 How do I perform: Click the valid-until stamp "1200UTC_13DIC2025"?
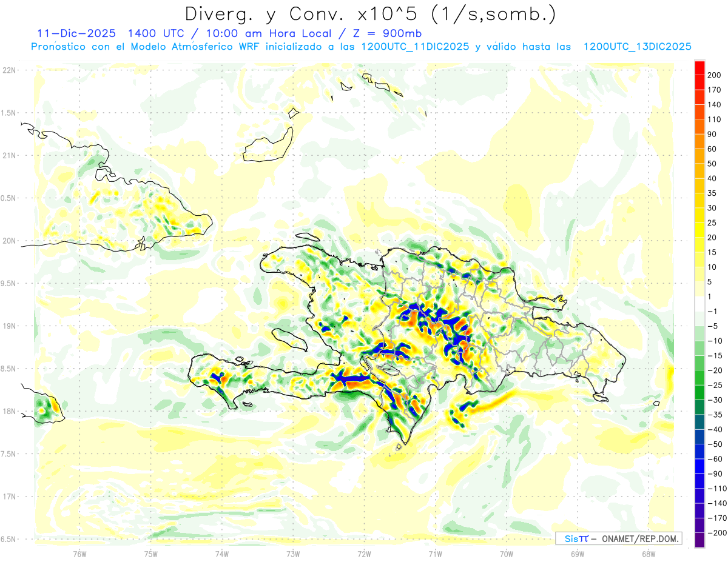(x=637, y=47)
